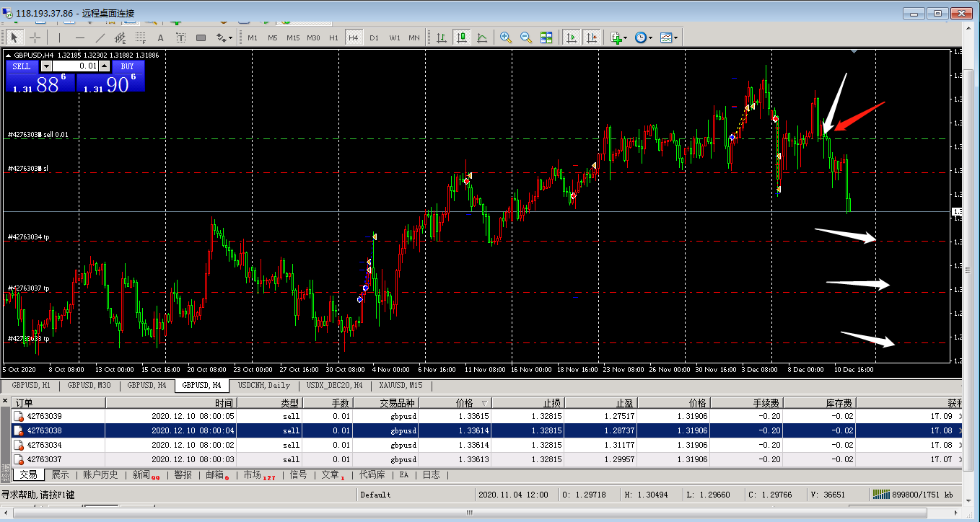Select the equidistant channel tool

point(120,37)
